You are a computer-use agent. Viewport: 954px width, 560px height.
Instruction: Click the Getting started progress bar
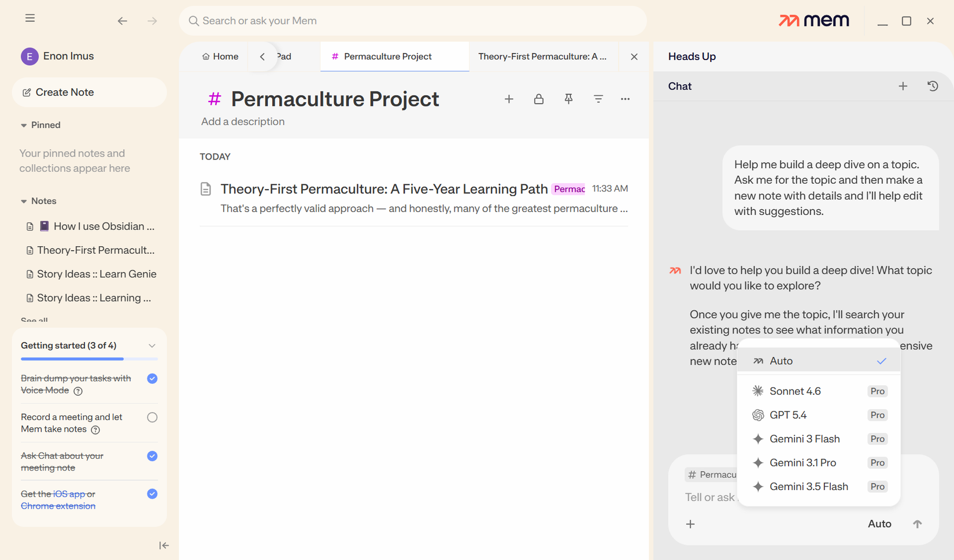tap(90, 359)
